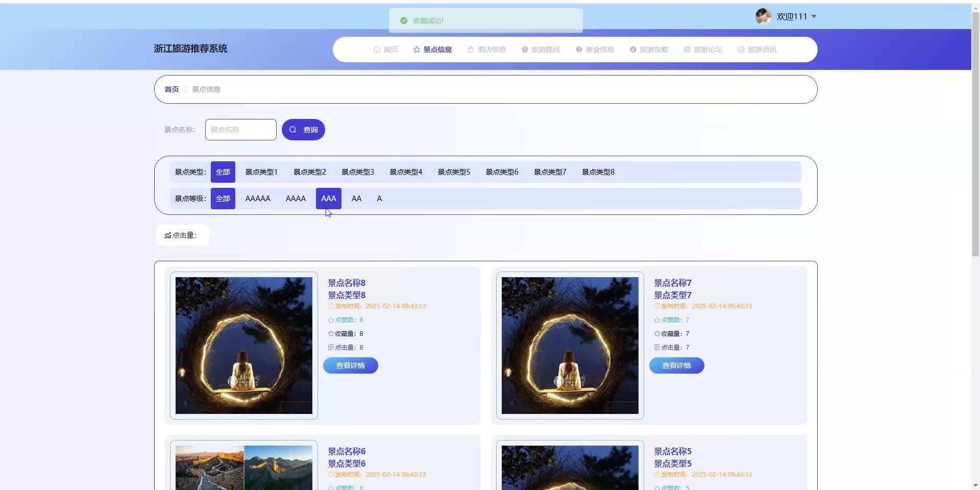Go to 旅游路线 in the navigation bar
The width and height of the screenshot is (980, 490).
point(541,50)
